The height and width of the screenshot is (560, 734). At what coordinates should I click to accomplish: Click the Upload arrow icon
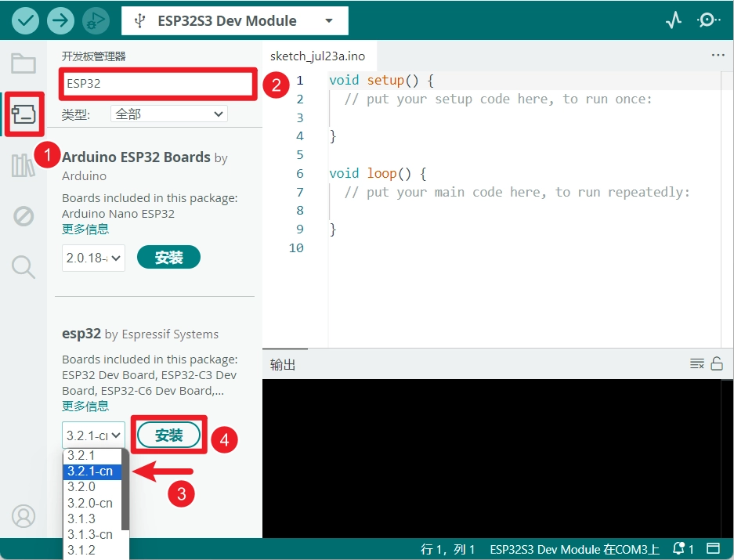point(60,20)
